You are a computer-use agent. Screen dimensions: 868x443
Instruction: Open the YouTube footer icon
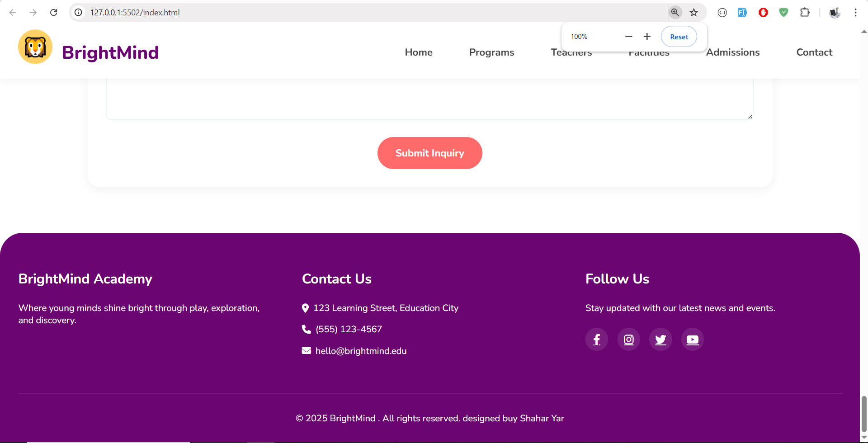pos(692,339)
